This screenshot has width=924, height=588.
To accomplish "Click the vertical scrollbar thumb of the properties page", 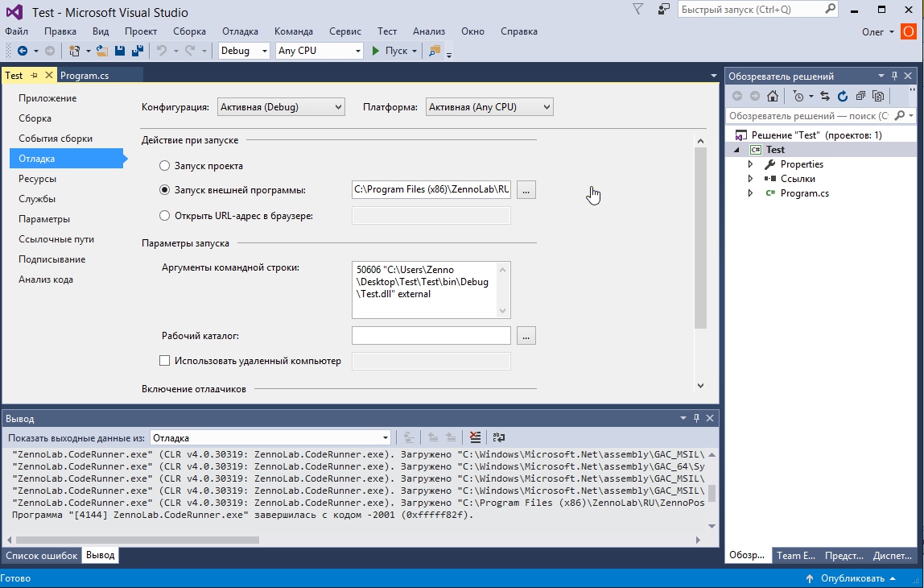I will pyautogui.click(x=700, y=238).
